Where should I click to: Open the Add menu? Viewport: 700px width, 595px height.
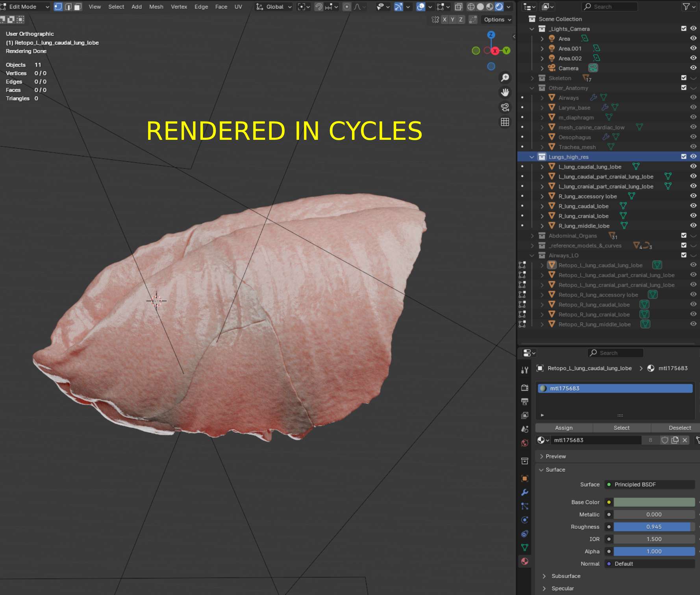[137, 7]
